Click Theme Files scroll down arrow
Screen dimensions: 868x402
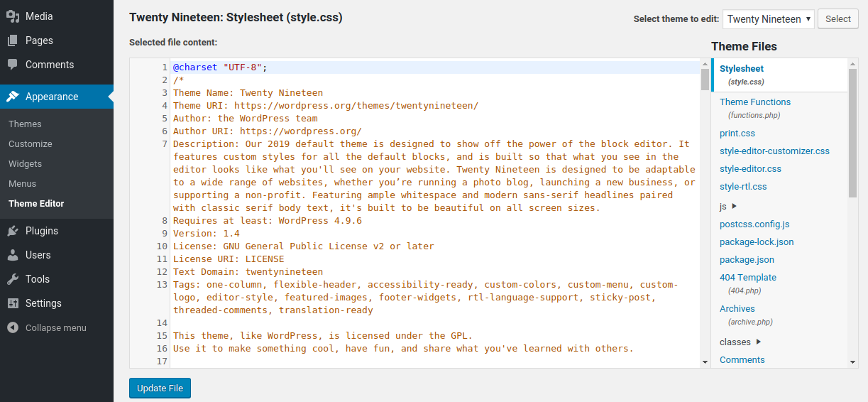[x=852, y=362]
